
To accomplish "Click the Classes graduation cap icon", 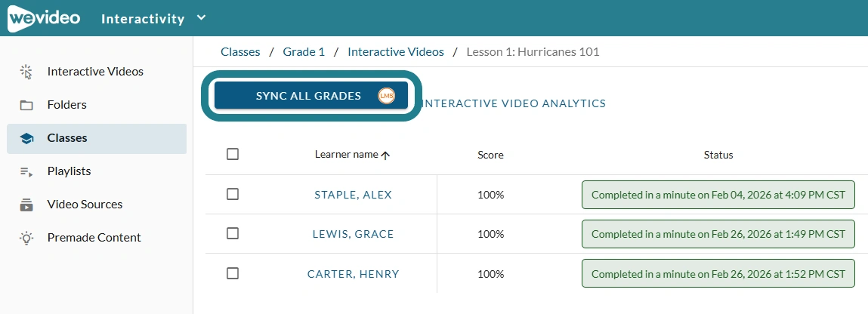I will [x=26, y=138].
